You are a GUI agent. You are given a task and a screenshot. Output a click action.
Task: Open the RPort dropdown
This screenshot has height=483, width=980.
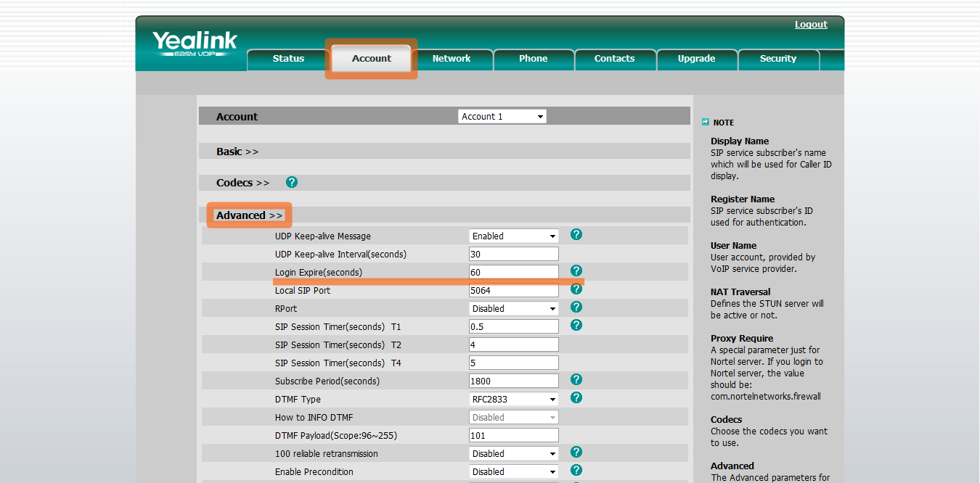pyautogui.click(x=514, y=309)
